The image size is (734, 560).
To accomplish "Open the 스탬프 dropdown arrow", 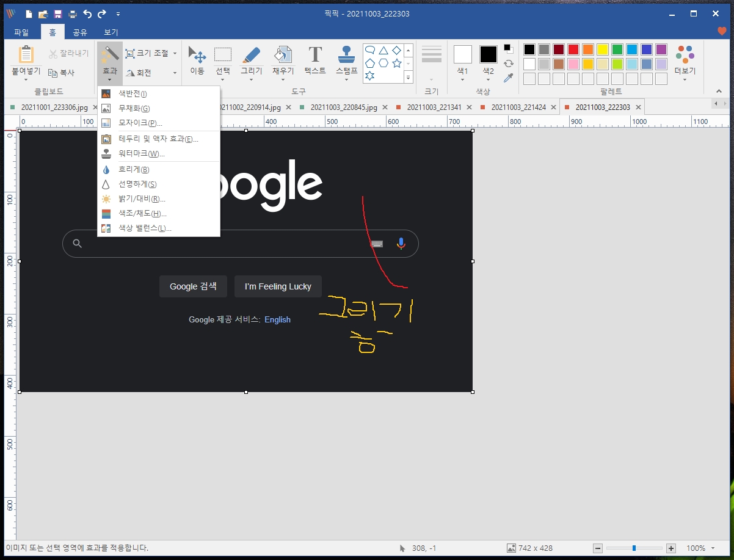I will [x=347, y=79].
